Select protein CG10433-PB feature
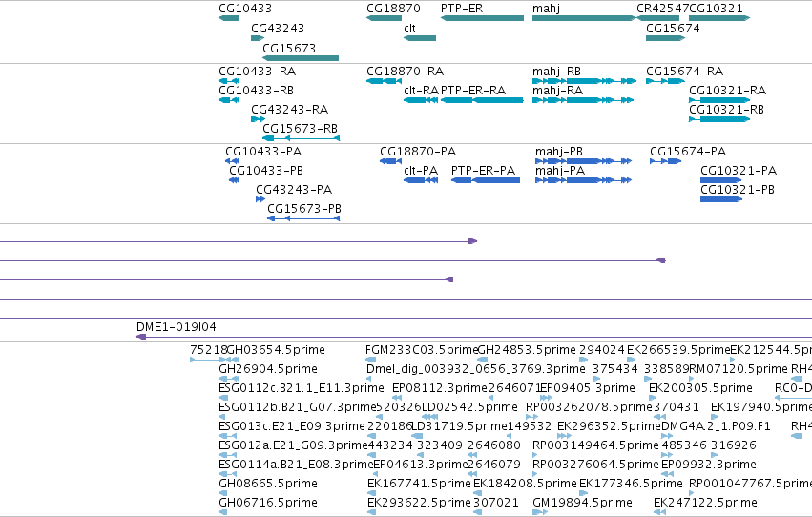 click(x=234, y=180)
